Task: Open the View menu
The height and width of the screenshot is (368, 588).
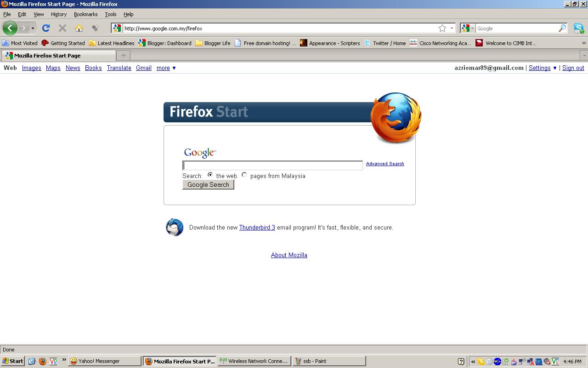Action: [39, 14]
